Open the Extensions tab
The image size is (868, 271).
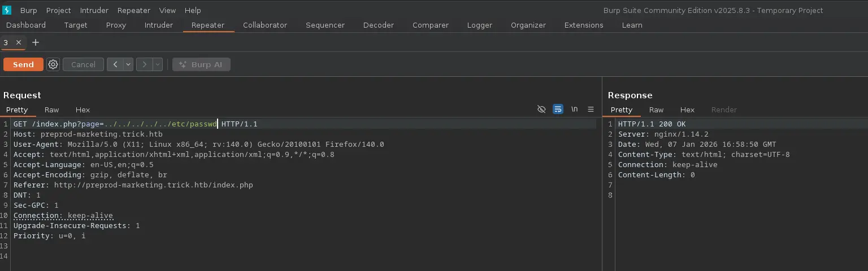583,25
